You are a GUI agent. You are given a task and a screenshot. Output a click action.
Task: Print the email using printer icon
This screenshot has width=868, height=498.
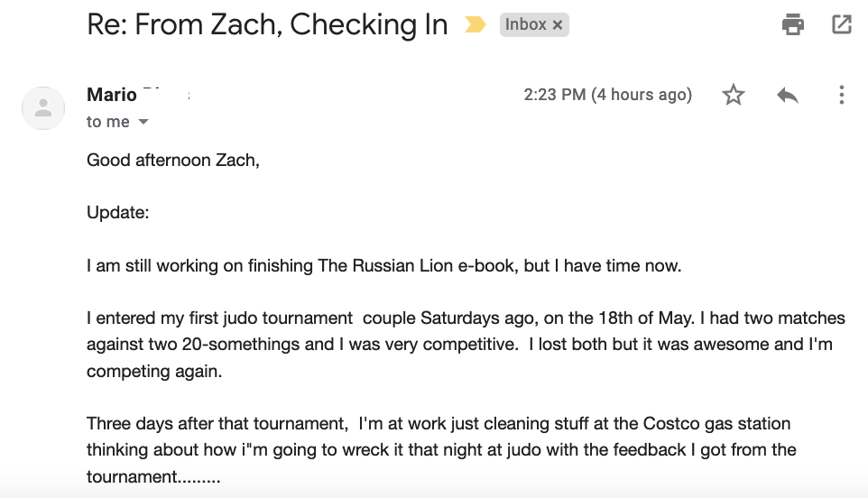click(x=793, y=24)
